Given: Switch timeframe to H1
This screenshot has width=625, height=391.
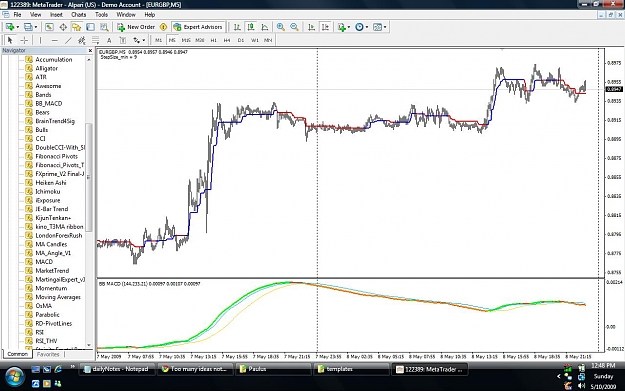Looking at the screenshot, I should [x=214, y=40].
